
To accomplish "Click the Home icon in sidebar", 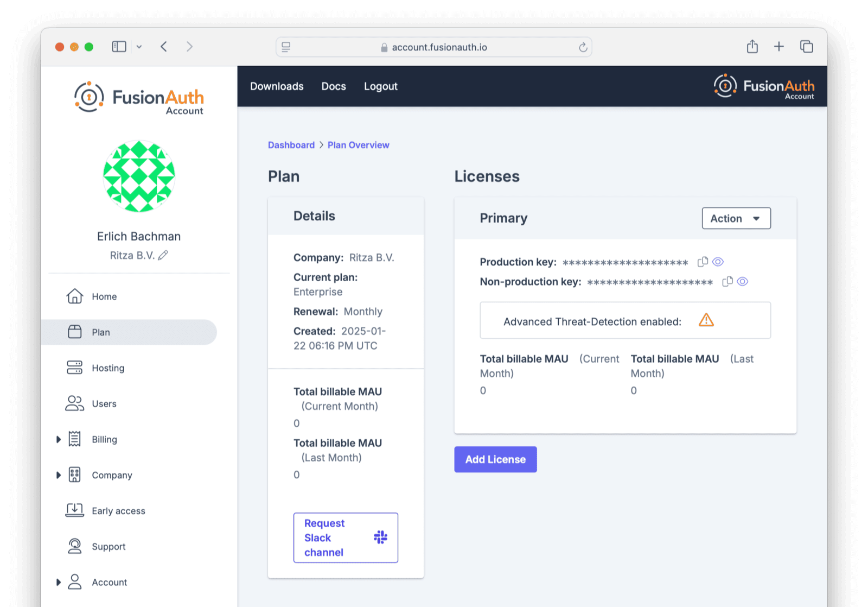I will (75, 296).
